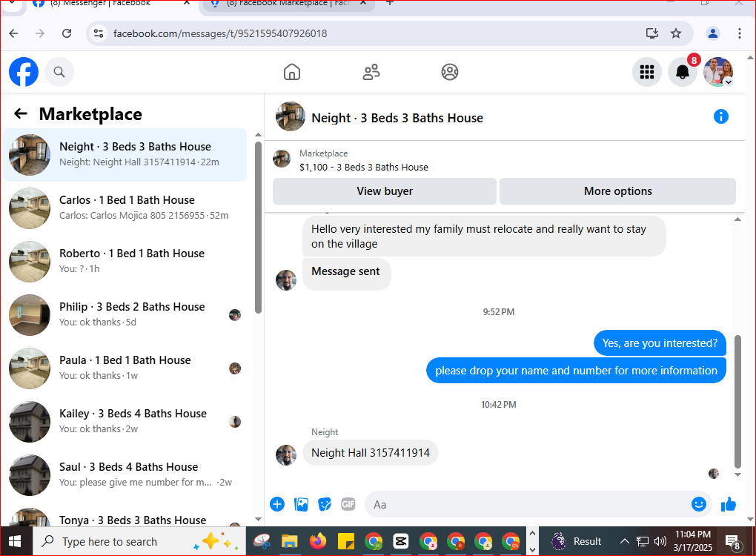Open Sticky Notes from the taskbar
This screenshot has width=756, height=556.
(x=345, y=541)
